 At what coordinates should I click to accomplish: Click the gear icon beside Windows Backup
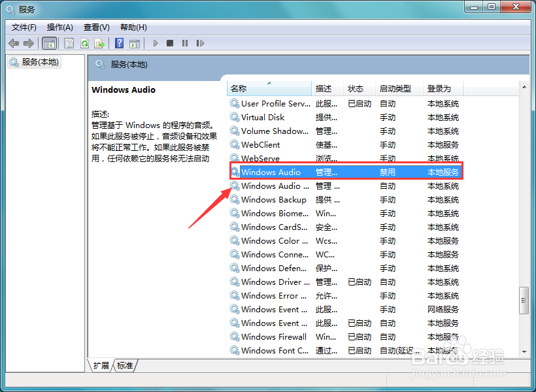(234, 199)
